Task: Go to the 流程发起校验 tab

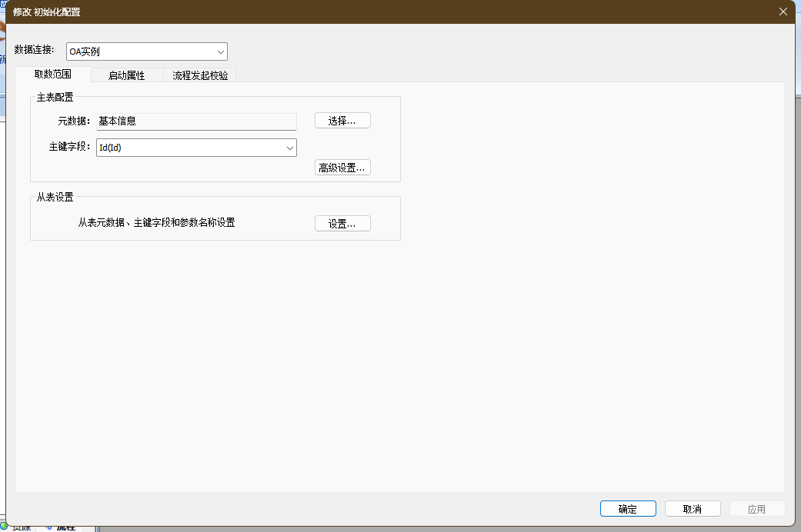Action: tap(200, 75)
